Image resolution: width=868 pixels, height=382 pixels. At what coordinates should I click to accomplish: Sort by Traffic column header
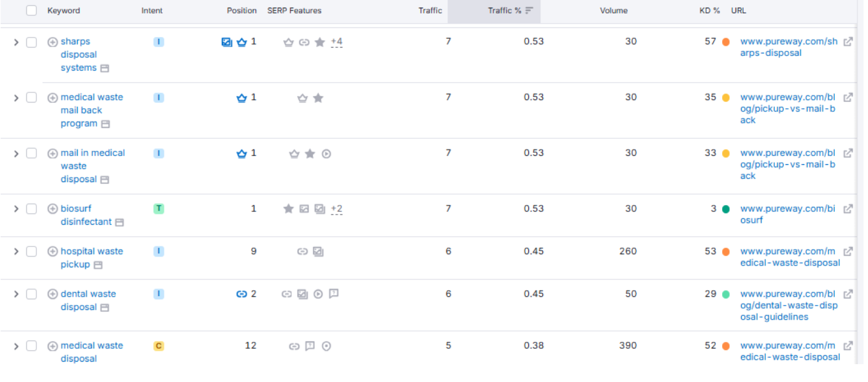click(x=430, y=11)
